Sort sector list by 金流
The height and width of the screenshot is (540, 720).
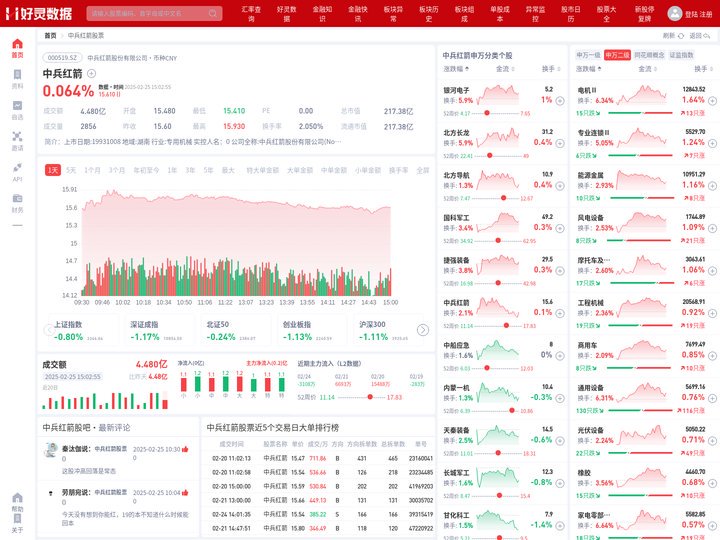tap(647, 69)
